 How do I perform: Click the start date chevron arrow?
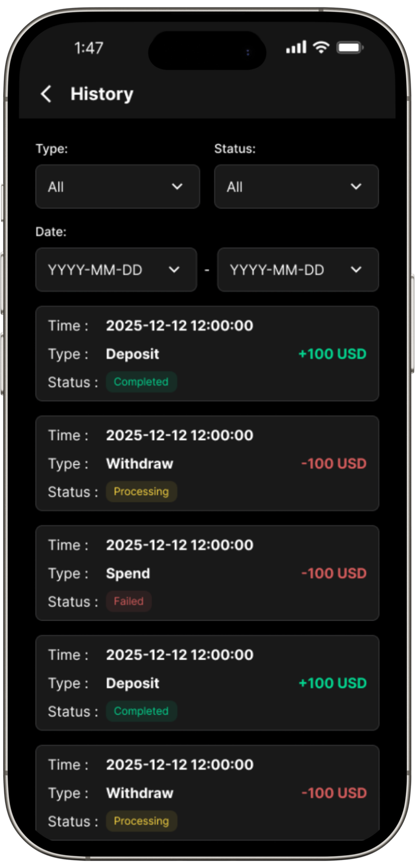click(x=174, y=270)
